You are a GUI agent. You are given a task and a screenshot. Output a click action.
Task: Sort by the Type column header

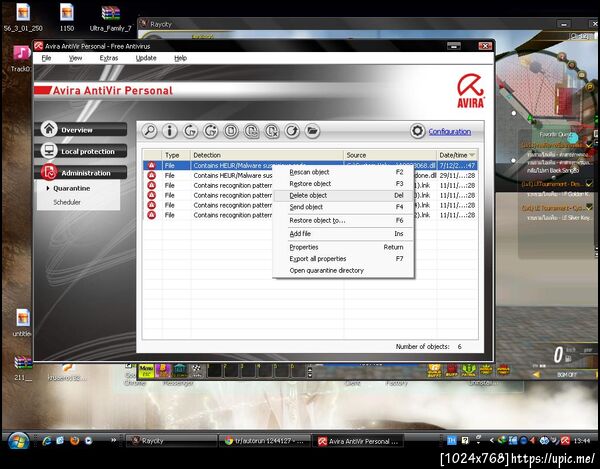coord(176,155)
